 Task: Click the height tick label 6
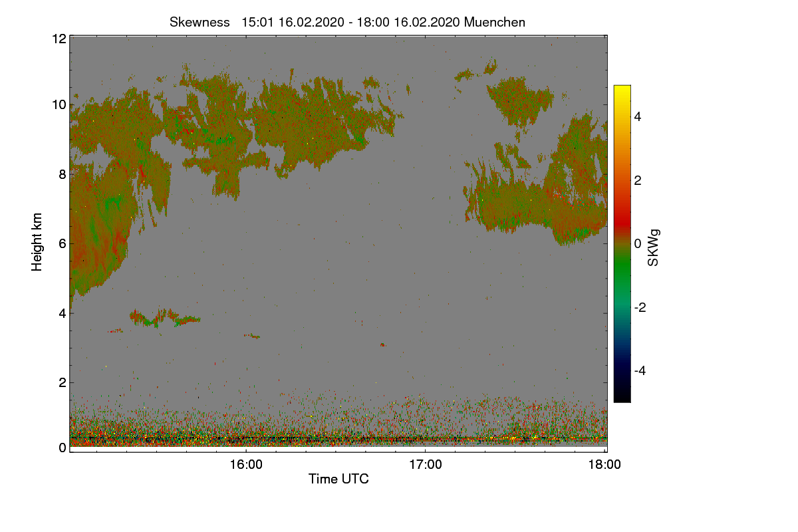pos(61,243)
